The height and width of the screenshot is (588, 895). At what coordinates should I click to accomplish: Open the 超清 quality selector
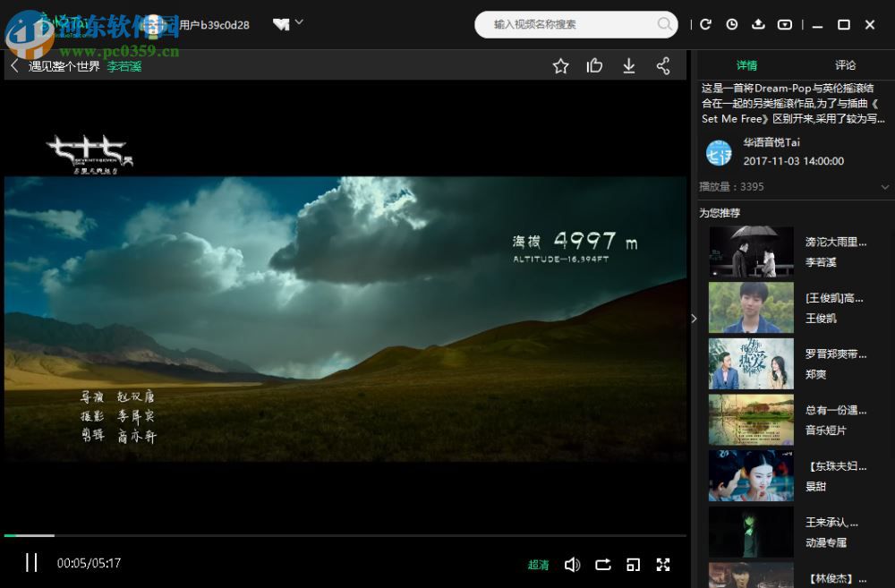coord(538,565)
